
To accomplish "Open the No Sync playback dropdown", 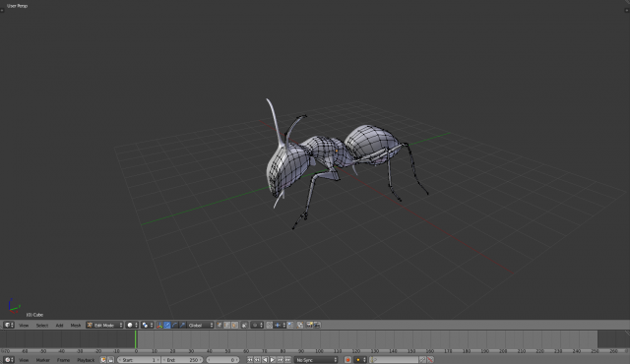I will click(316, 360).
